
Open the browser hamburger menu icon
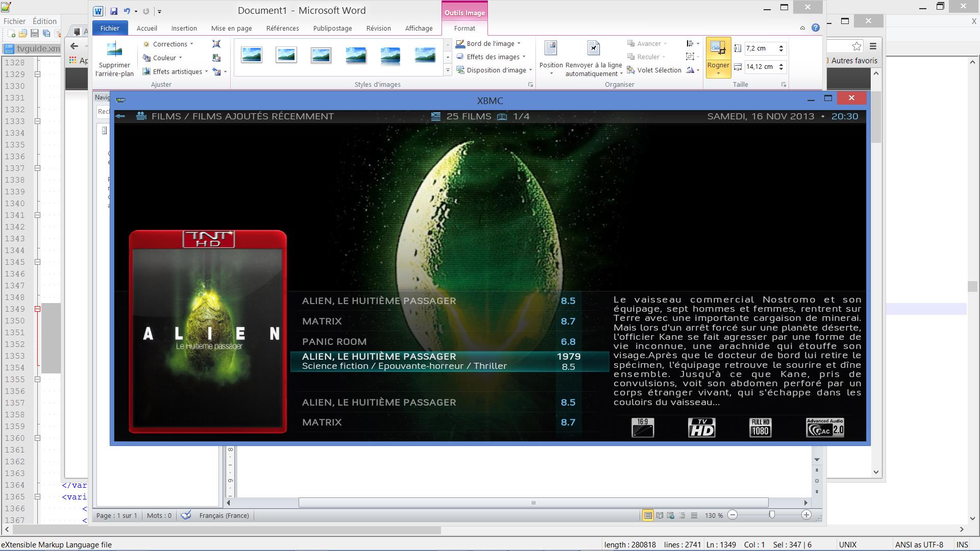pyautogui.click(x=873, y=46)
